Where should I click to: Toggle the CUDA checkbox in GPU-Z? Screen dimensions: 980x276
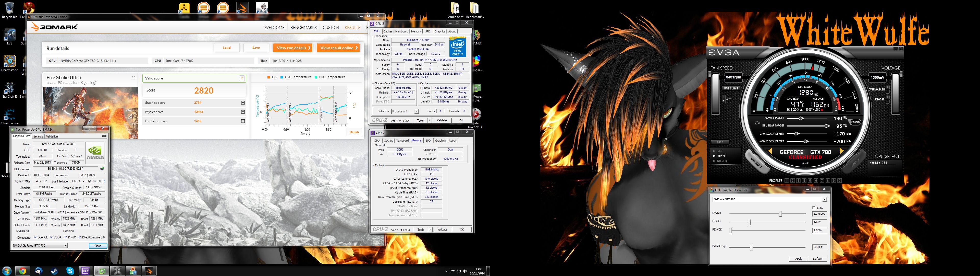tap(51, 237)
